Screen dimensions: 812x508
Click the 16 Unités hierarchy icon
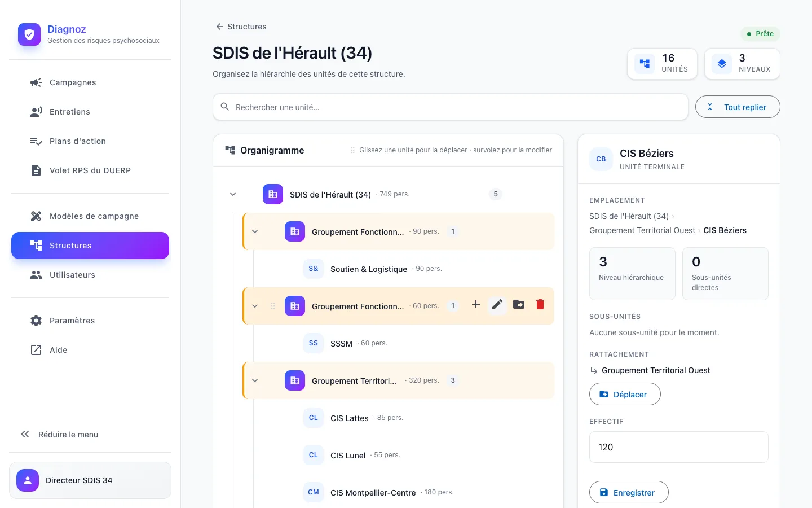[x=645, y=64]
